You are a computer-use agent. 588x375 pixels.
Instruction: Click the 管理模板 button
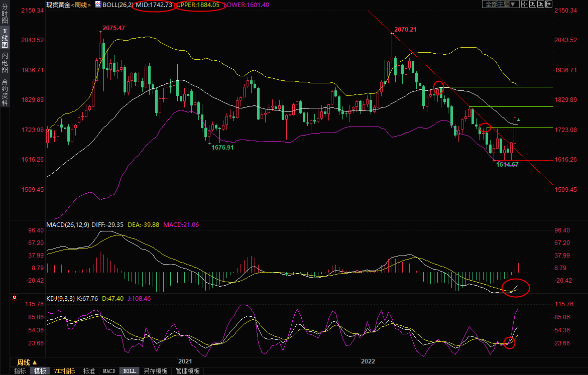pos(187,371)
